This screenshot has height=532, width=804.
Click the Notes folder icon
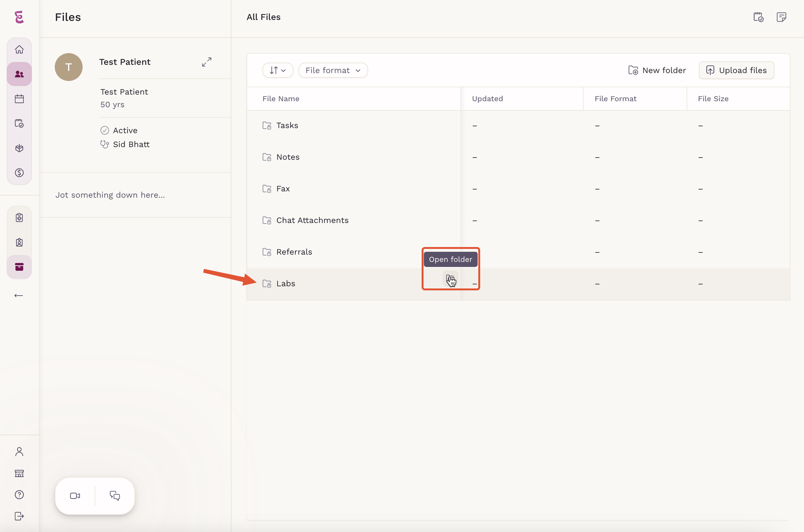tap(267, 157)
